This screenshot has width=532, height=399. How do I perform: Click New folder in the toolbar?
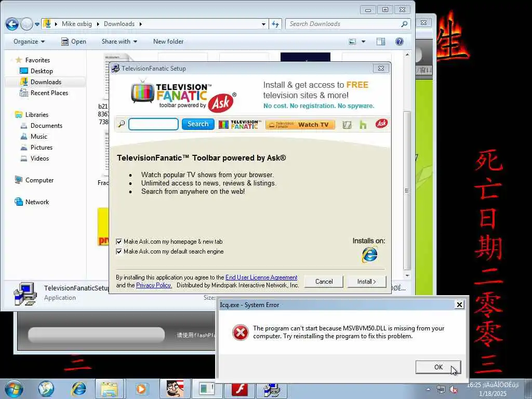point(168,42)
